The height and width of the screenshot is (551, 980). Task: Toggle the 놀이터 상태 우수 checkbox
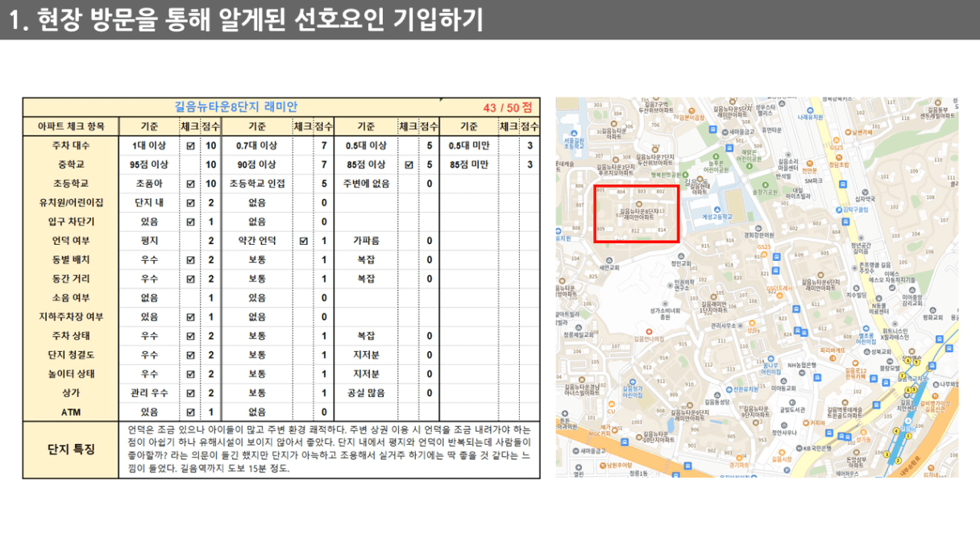coord(190,374)
